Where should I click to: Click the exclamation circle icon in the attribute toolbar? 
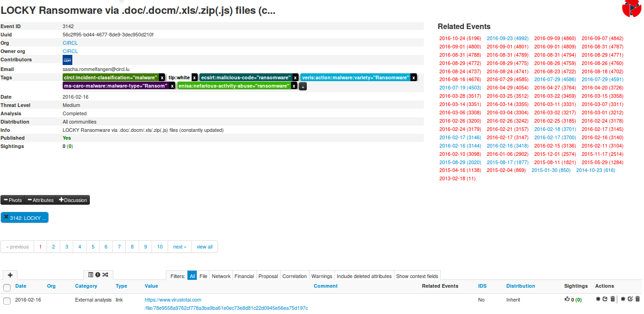[x=98, y=275]
